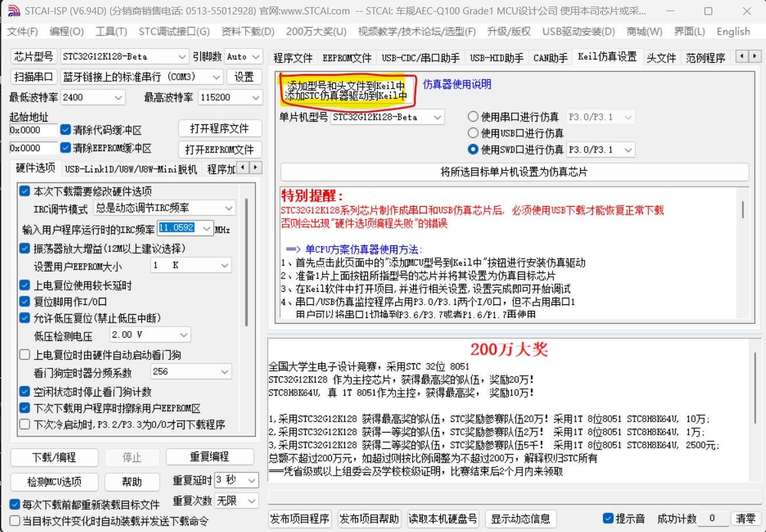Toggle the 提示音 checkbox
Viewport: 766px width, 532px height.
pyautogui.click(x=608, y=518)
